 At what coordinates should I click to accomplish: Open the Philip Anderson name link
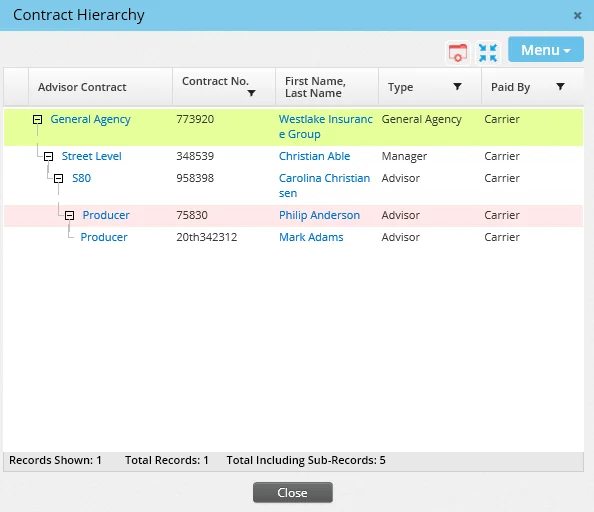[319, 215]
